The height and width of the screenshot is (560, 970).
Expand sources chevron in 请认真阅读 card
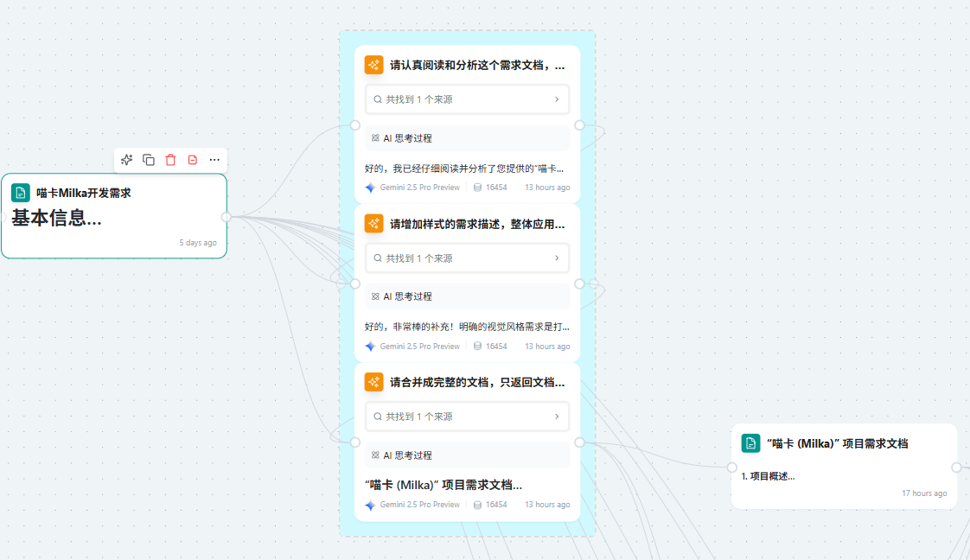557,99
